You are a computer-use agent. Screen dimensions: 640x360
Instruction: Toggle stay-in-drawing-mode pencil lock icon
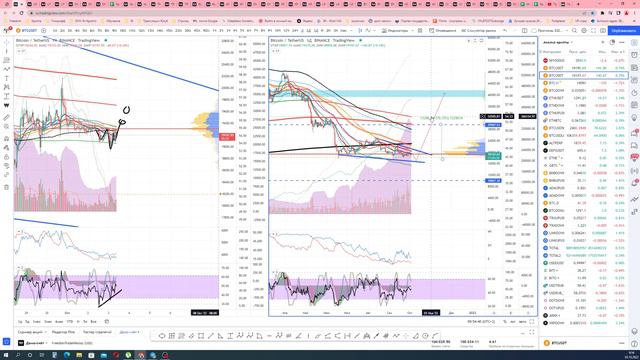click(x=7, y=148)
